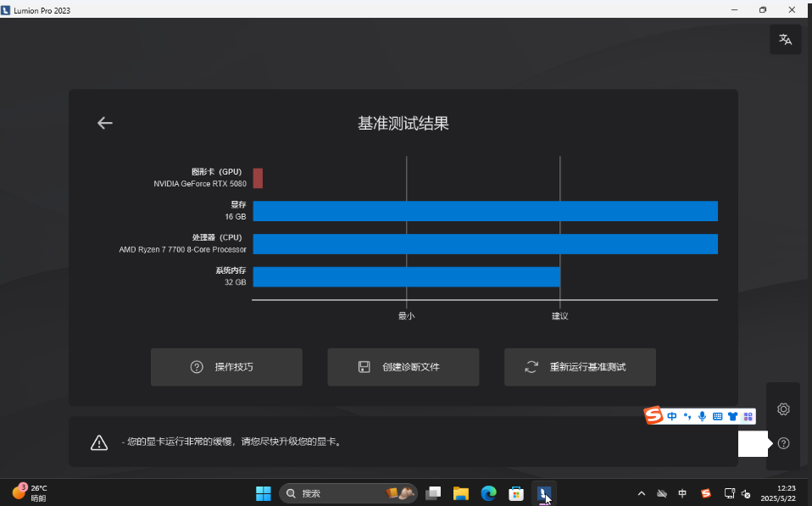812x506 pixels.
Task: Toggle taskbar IME language indicator
Action: coord(682,493)
